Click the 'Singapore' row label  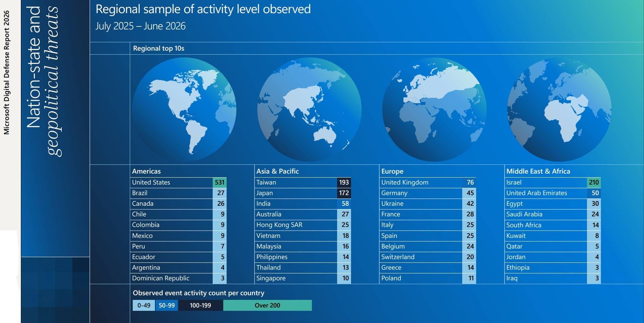click(271, 278)
